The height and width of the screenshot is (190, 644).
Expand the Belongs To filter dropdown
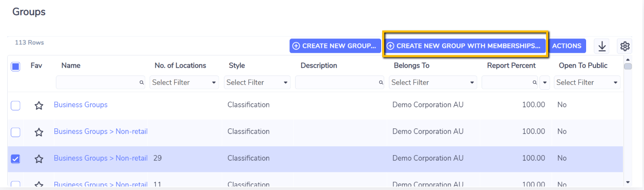(433, 82)
